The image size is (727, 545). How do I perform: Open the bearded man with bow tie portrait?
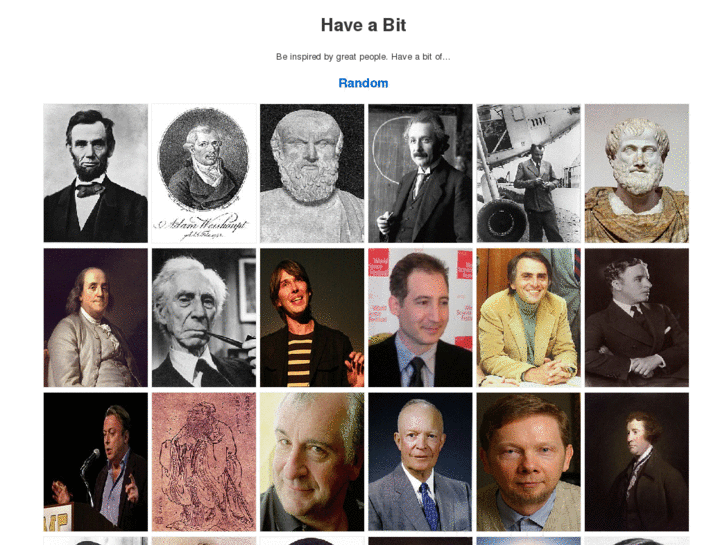(x=96, y=173)
